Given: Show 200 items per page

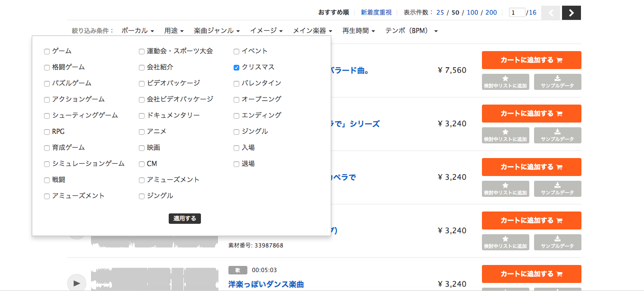Looking at the screenshot, I should pos(491,13).
